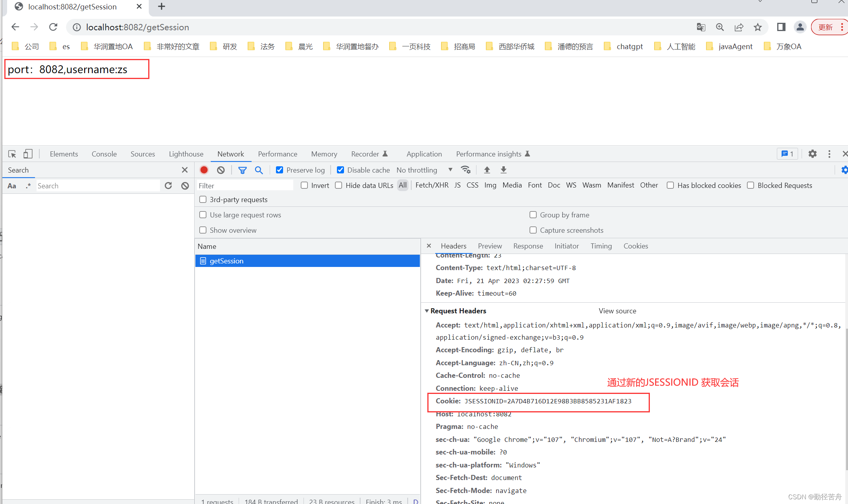
Task: Close the request details pane
Action: [x=429, y=246]
